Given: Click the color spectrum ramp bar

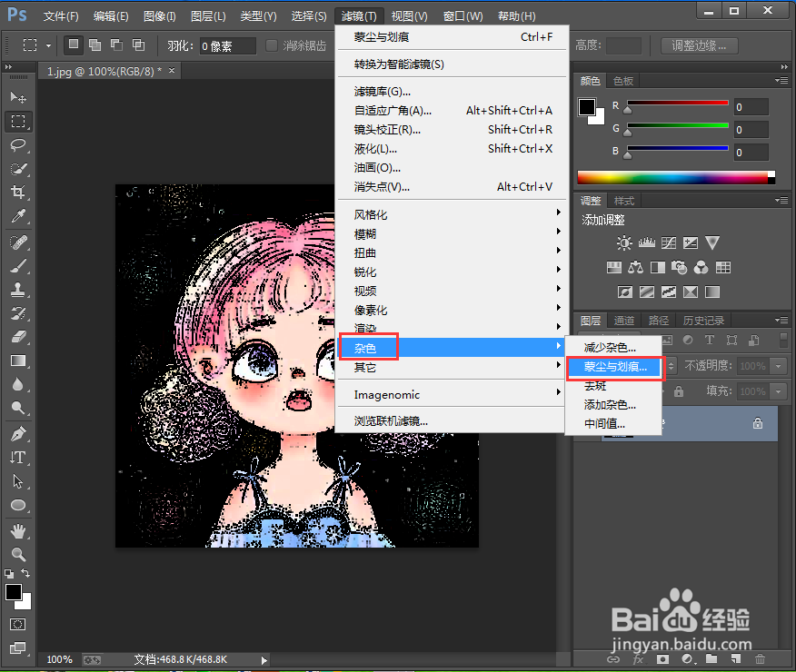Looking at the screenshot, I should 676,177.
